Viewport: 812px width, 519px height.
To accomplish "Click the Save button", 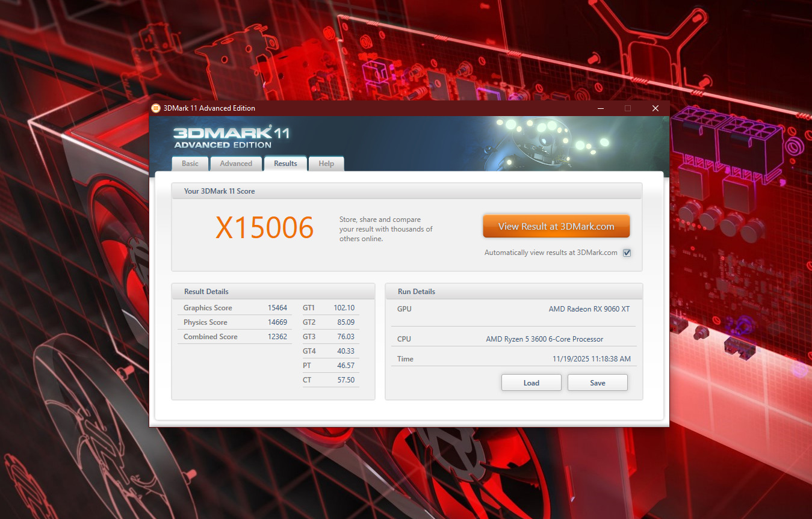I will (x=598, y=382).
